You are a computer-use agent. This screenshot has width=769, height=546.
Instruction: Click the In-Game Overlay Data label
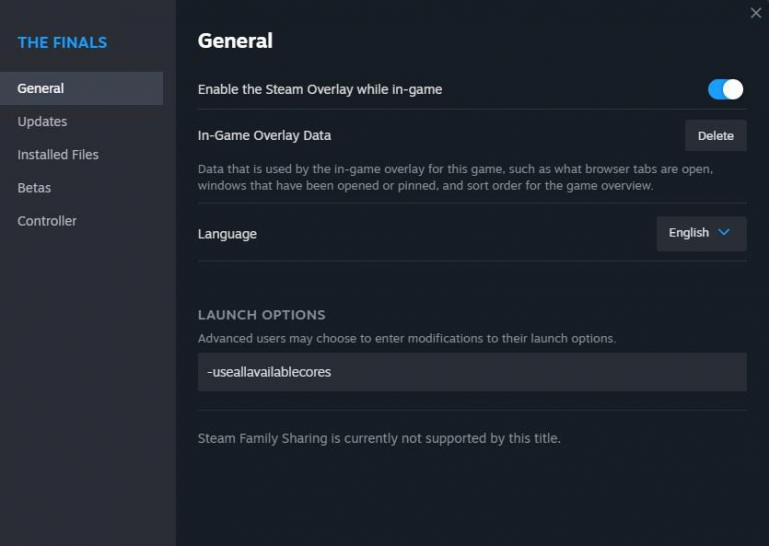[264, 135]
